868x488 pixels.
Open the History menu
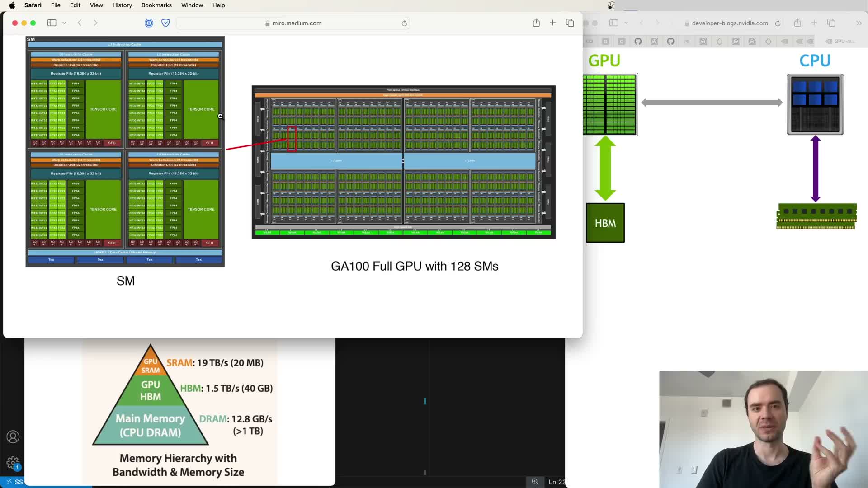click(x=122, y=5)
